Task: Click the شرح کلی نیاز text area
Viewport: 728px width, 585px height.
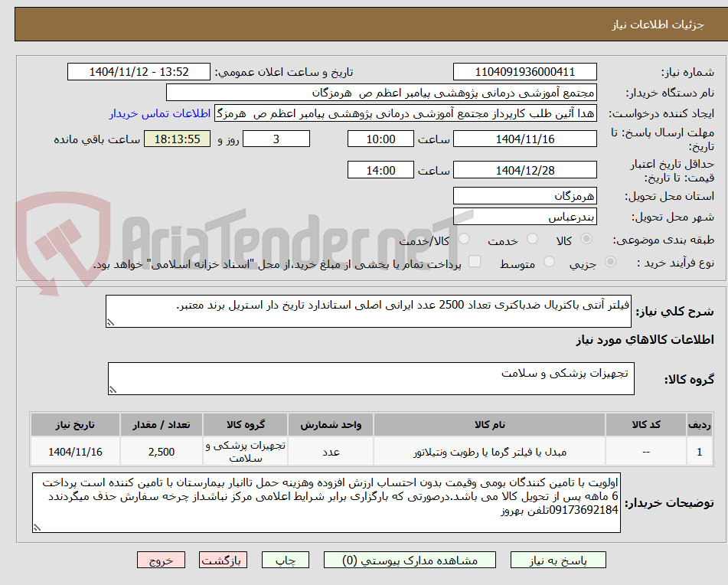Action: coord(369,311)
